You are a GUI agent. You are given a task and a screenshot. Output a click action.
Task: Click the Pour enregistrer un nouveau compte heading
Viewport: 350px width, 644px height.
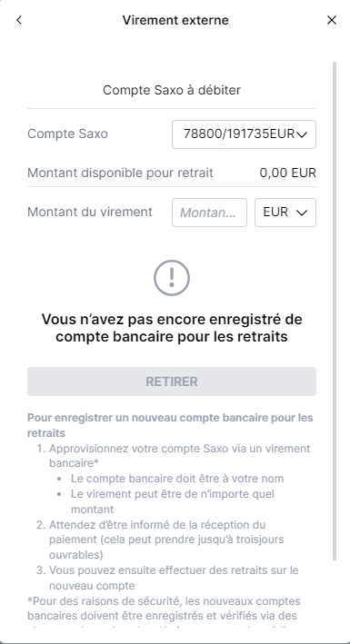(x=170, y=425)
